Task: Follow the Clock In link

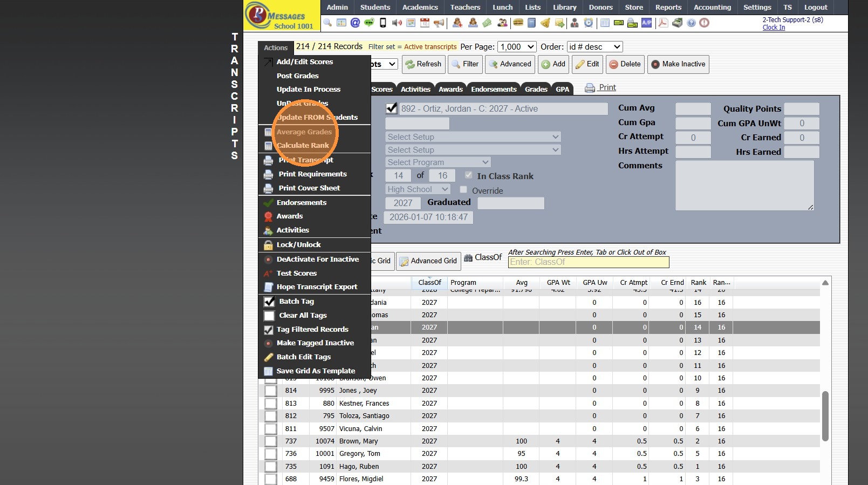Action: [774, 28]
